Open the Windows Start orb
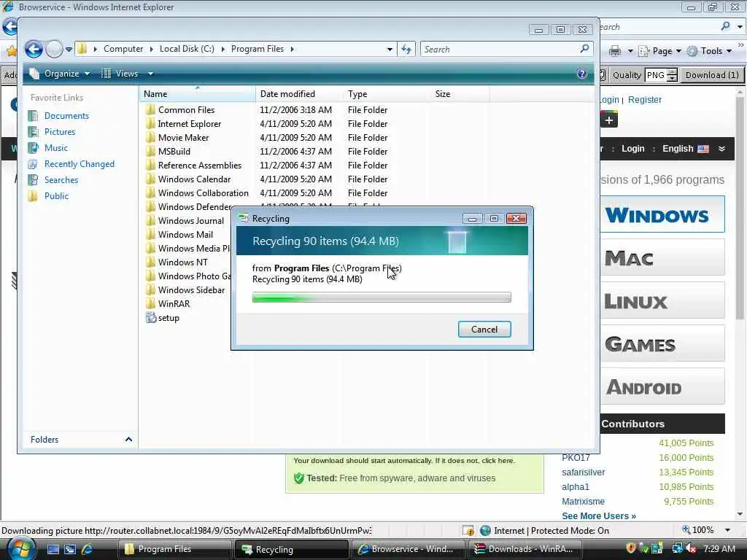This screenshot has width=747, height=560. [x=21, y=548]
